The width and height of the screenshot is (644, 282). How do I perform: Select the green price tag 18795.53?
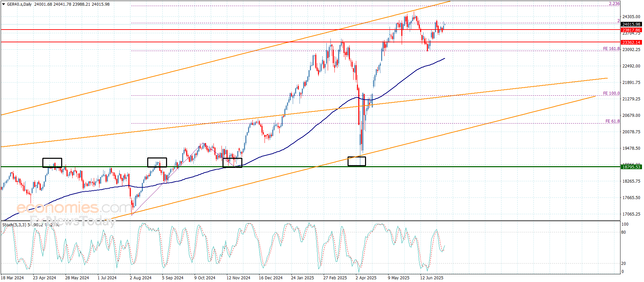(x=631, y=167)
